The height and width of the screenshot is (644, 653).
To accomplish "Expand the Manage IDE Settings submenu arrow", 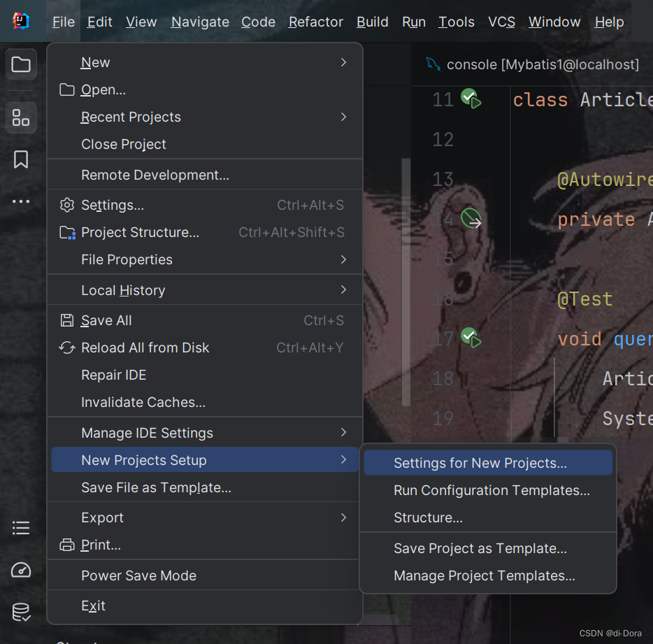I will coord(343,432).
